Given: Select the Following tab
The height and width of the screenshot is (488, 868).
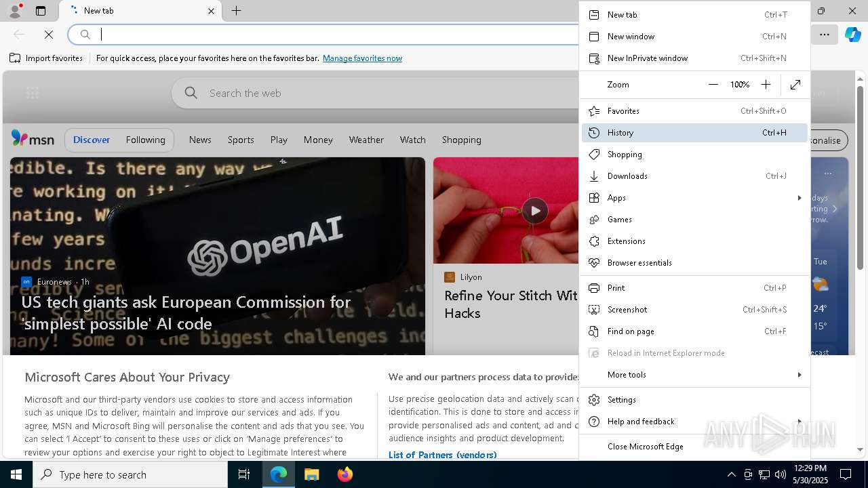Looking at the screenshot, I should point(145,140).
